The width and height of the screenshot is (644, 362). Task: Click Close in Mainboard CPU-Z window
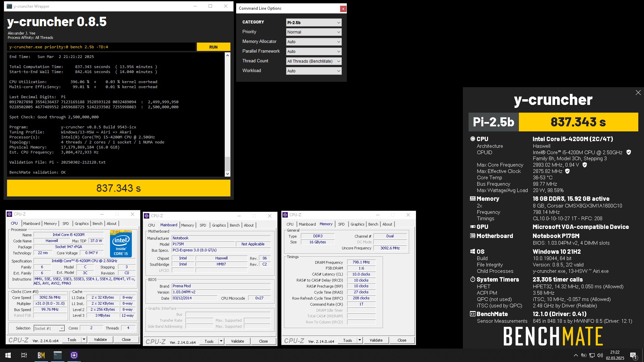[263, 341]
